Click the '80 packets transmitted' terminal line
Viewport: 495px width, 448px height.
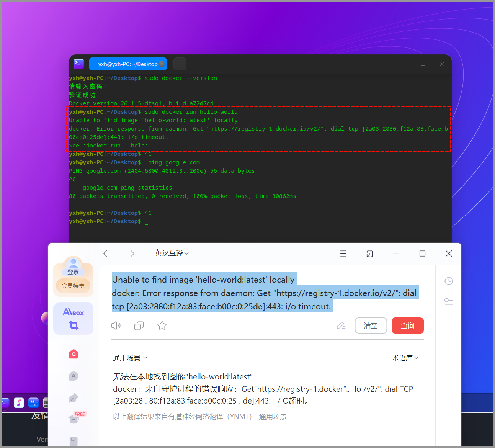(x=182, y=196)
